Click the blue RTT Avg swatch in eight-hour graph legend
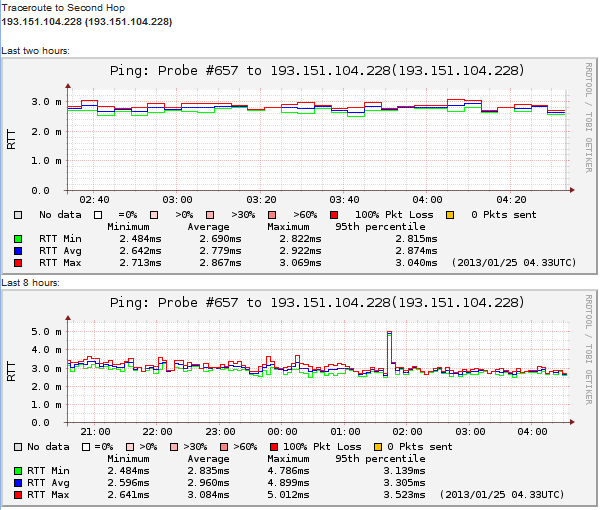601x510 pixels. (x=18, y=483)
